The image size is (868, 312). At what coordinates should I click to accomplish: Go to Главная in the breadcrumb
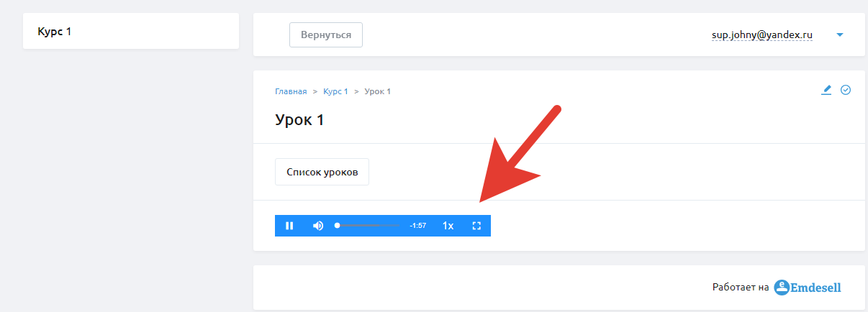pos(291,91)
